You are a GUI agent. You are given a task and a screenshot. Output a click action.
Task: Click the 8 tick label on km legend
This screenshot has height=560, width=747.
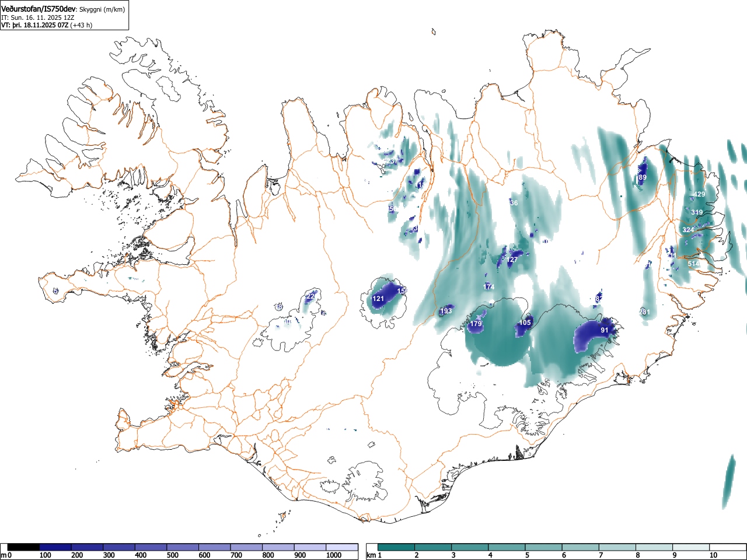(x=637, y=555)
